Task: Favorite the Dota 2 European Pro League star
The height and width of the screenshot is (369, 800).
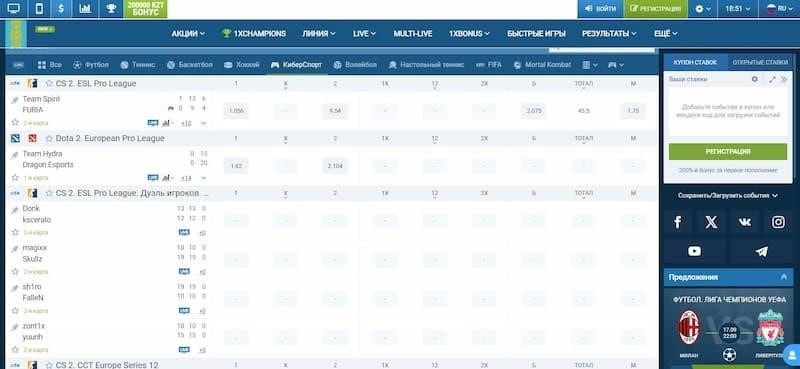Action: (x=49, y=138)
